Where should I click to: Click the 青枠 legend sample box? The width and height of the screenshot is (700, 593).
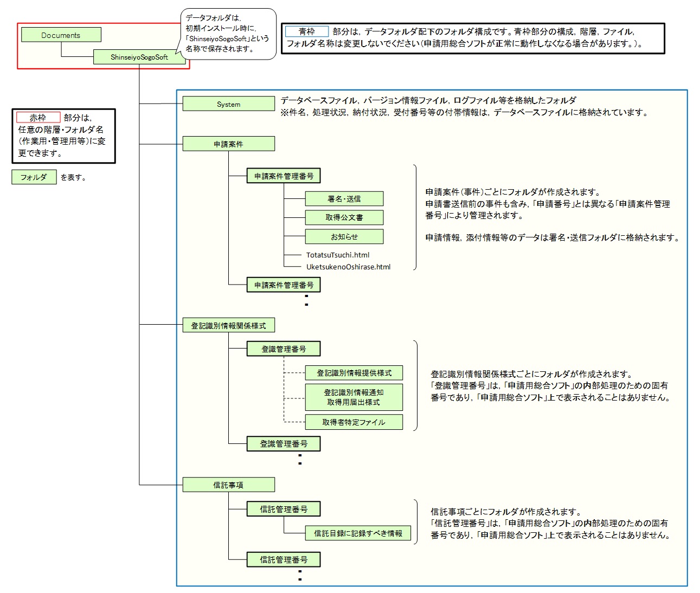pos(307,31)
